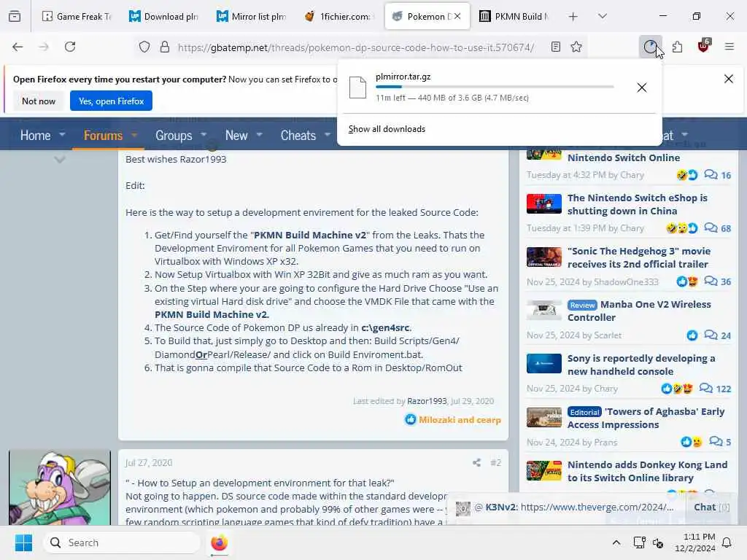Switch to the Download plm tab
Screen dimensions: 747x560
pyautogui.click(x=163, y=16)
